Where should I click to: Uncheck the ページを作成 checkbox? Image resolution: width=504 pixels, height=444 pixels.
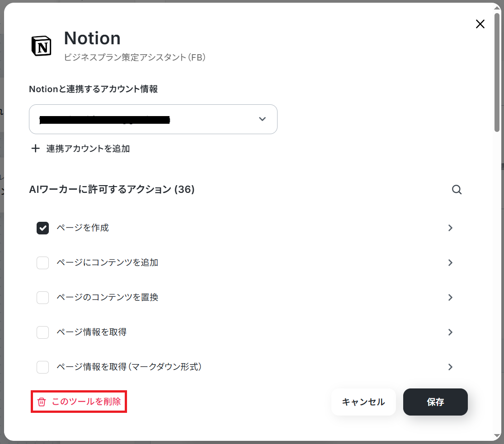click(43, 228)
